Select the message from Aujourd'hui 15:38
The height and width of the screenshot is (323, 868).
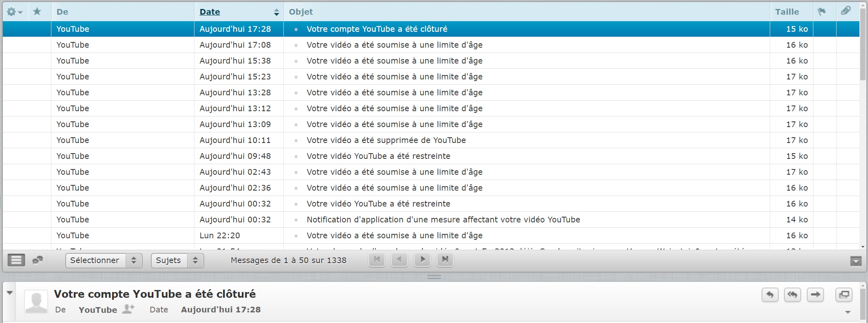coord(431,61)
